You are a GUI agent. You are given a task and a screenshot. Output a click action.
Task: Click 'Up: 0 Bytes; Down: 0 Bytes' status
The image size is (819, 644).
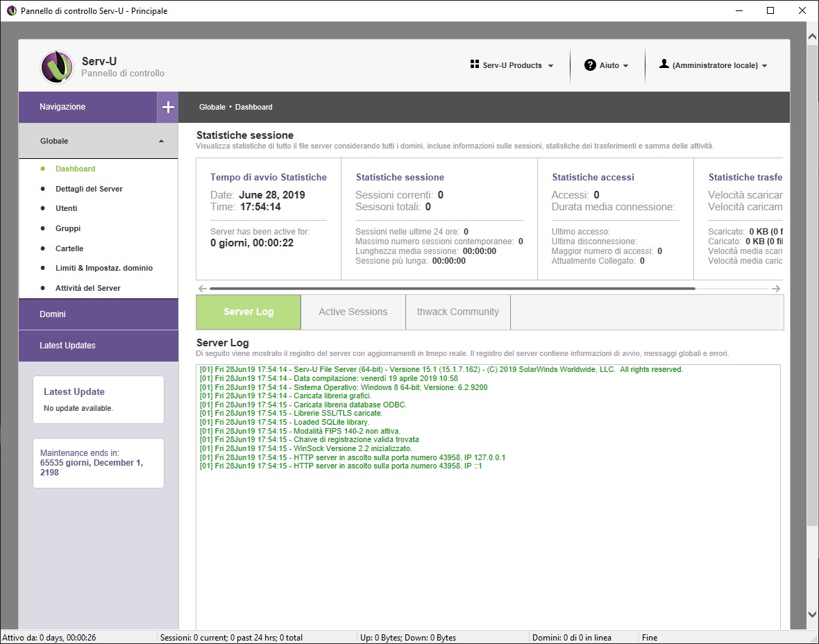click(x=408, y=637)
